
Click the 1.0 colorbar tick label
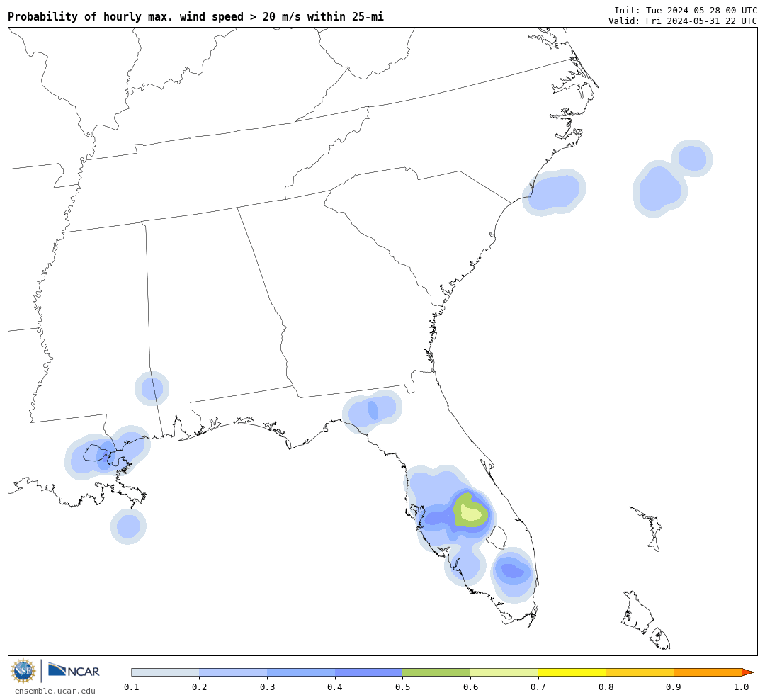[x=742, y=687]
